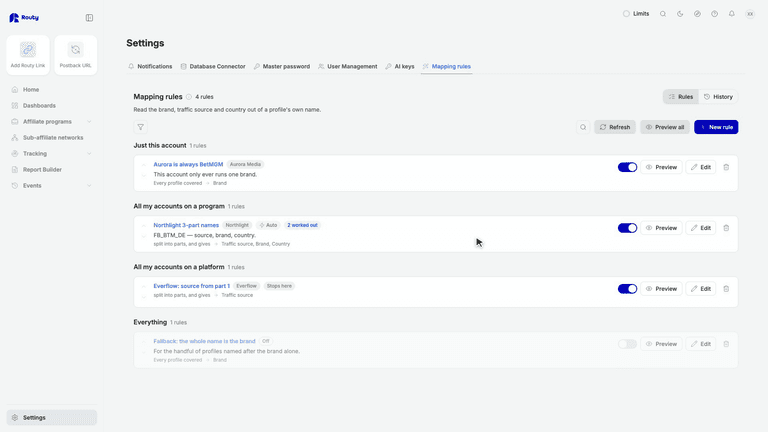Preview the Everflow source rule
The width and height of the screenshot is (768, 432).
tap(661, 288)
